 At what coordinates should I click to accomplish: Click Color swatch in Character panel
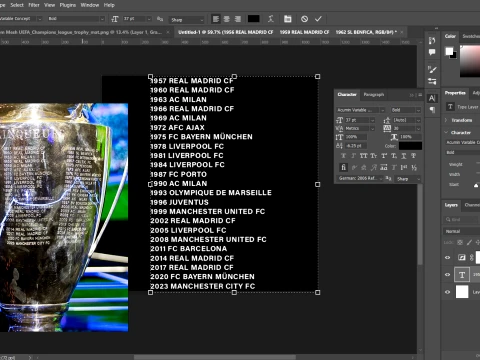coord(410,146)
